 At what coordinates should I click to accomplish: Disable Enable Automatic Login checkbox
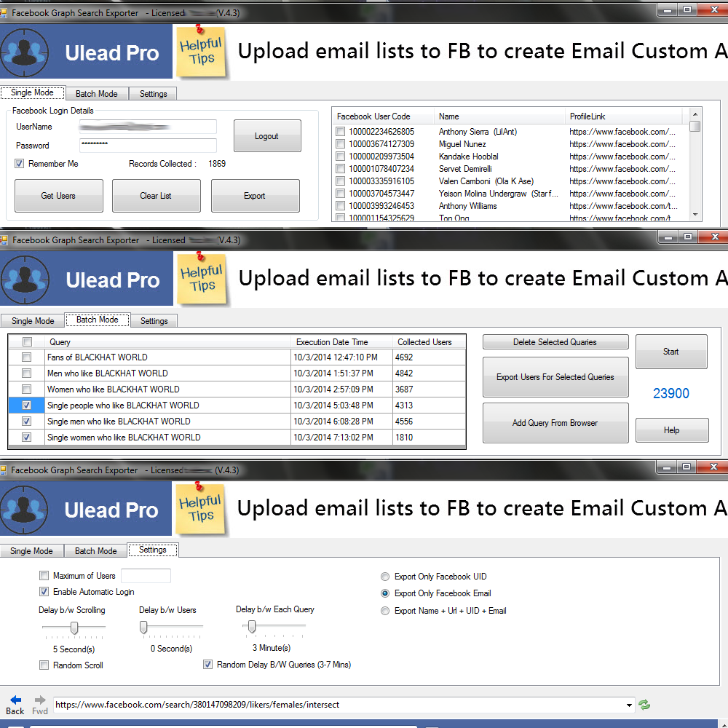pos(44,591)
